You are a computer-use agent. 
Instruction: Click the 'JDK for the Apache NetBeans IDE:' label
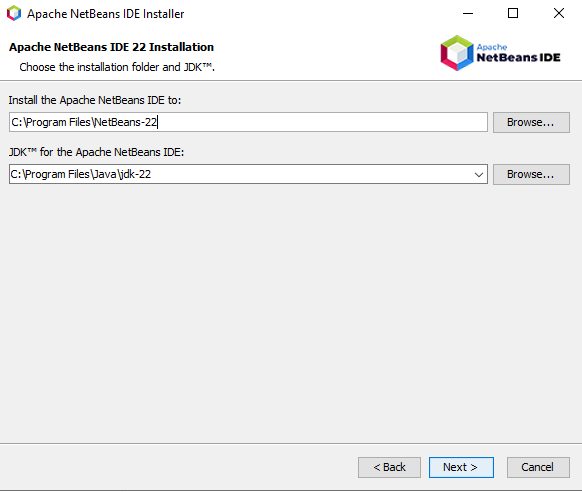pyautogui.click(x=96, y=152)
